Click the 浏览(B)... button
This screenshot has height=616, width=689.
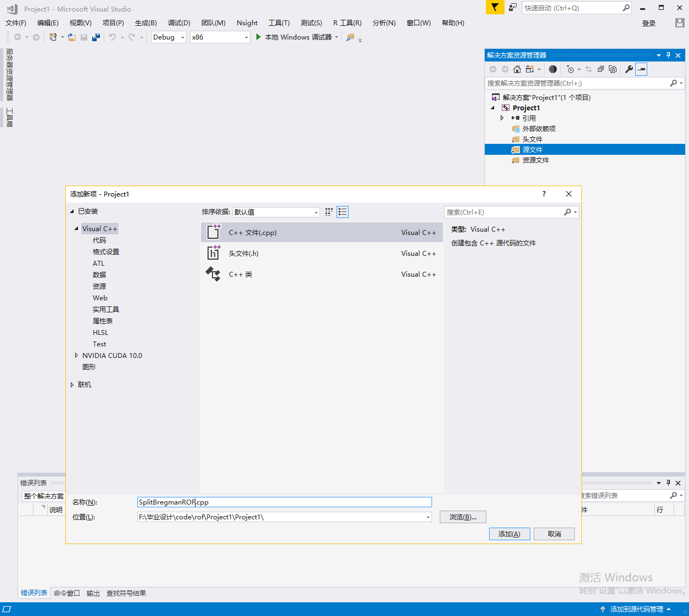(463, 517)
